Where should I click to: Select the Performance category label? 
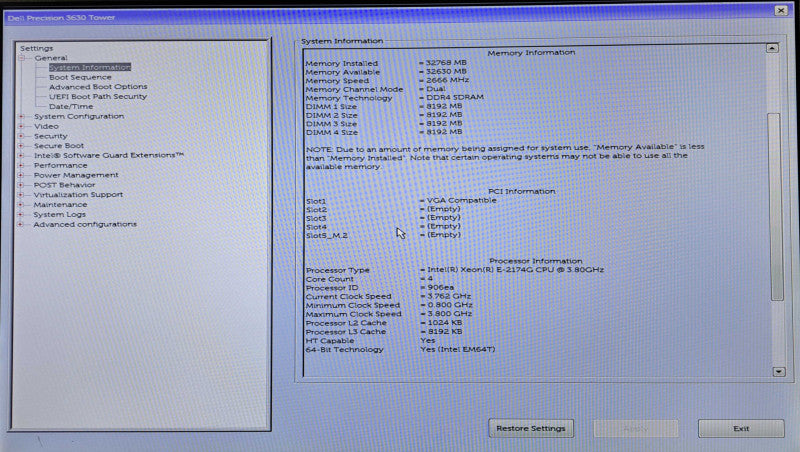click(60, 165)
